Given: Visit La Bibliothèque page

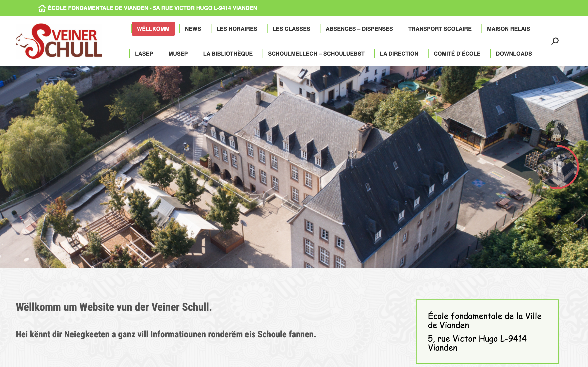Looking at the screenshot, I should [x=228, y=54].
